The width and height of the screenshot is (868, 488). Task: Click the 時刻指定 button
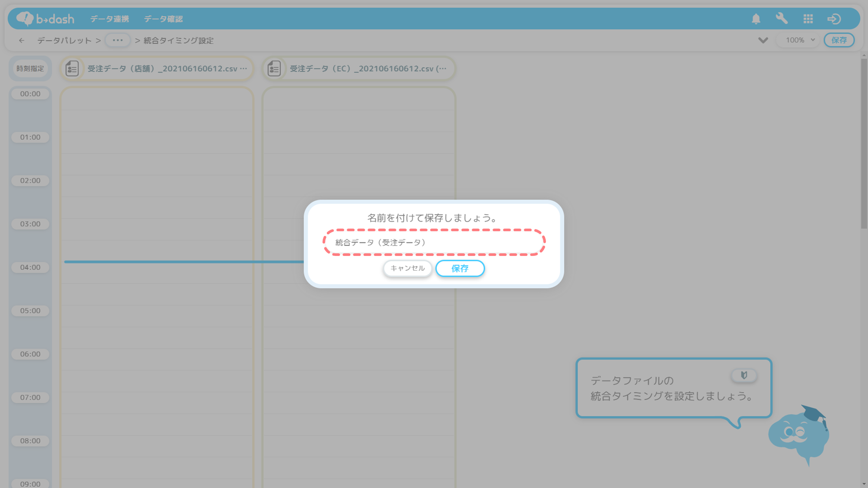(30, 69)
